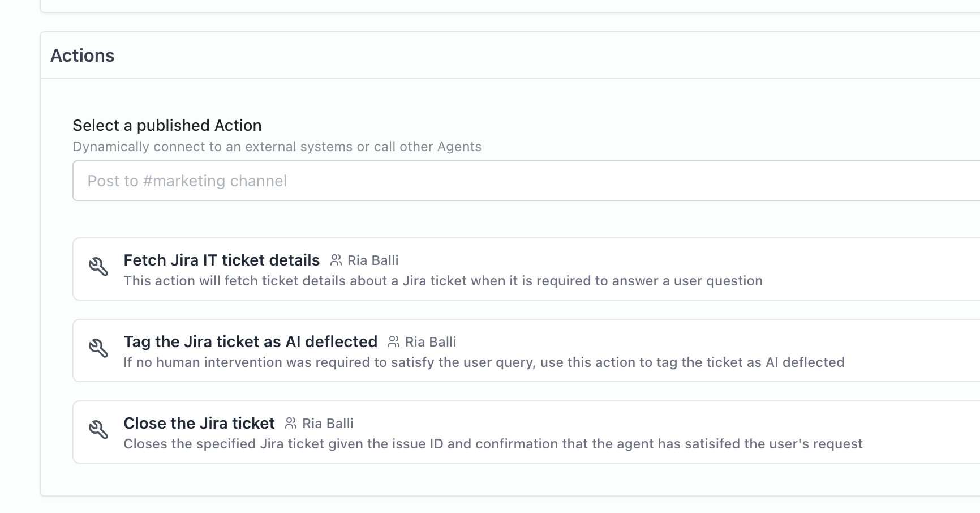
Task: Select the Fetch Jira IT ticket details title
Action: [222, 260]
